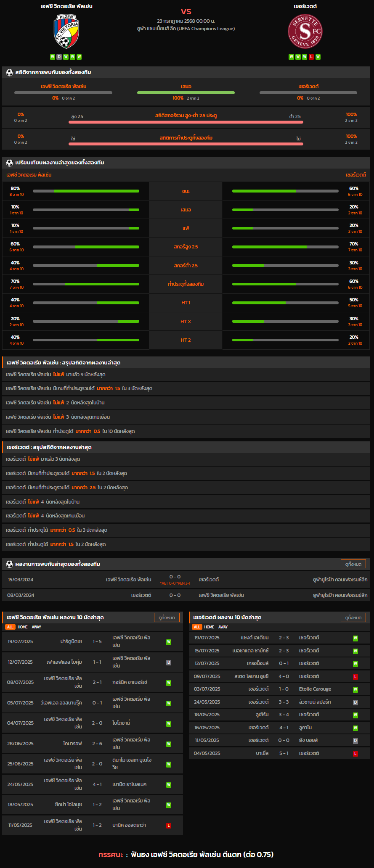Click the 15/03/2024 head-to-head match row
Viewport: 374px width, 868px height.
click(187, 580)
